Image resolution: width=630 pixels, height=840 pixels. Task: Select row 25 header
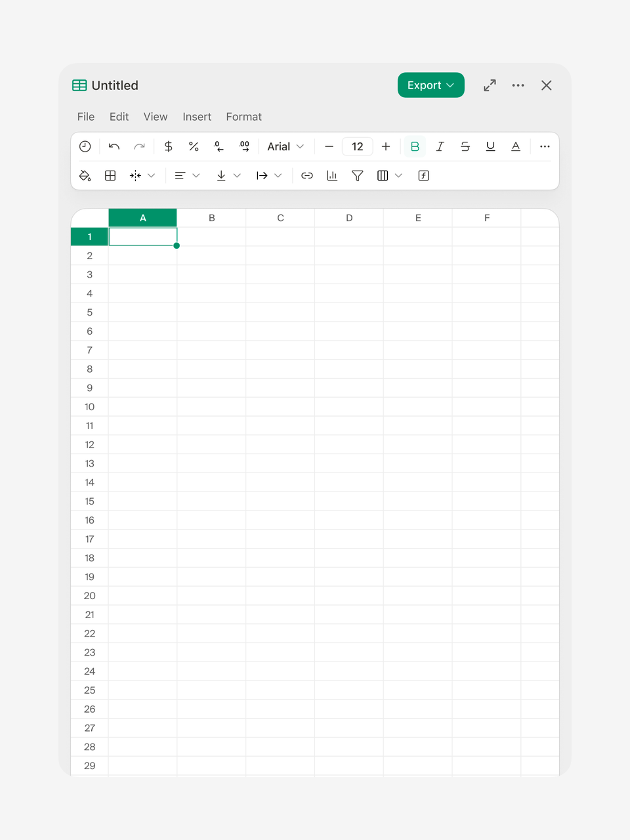89,690
